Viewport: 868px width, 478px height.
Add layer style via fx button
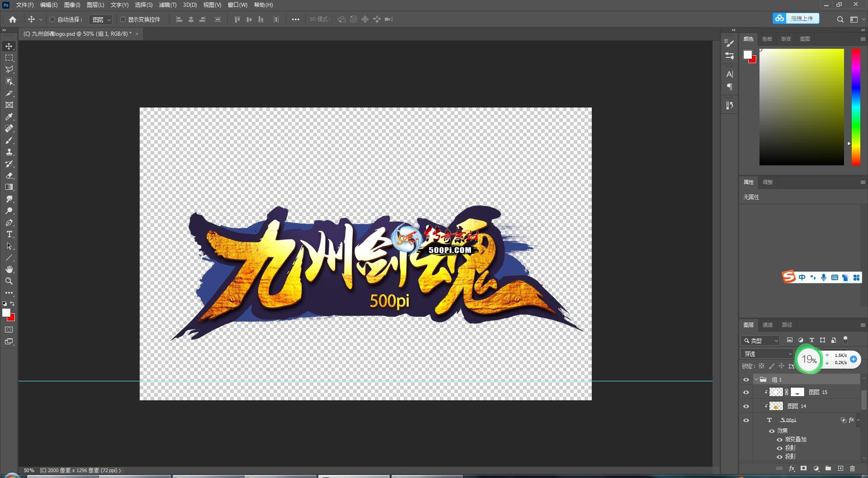792,469
